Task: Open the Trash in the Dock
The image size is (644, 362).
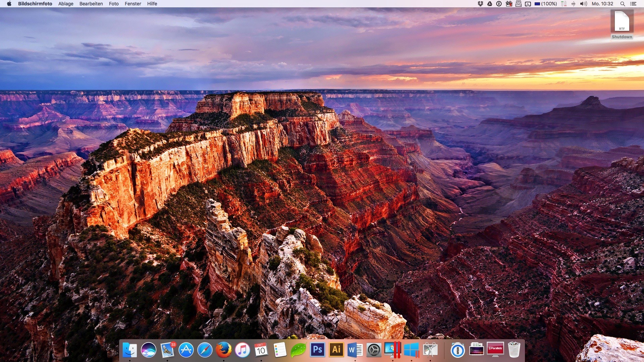Action: [x=514, y=350]
